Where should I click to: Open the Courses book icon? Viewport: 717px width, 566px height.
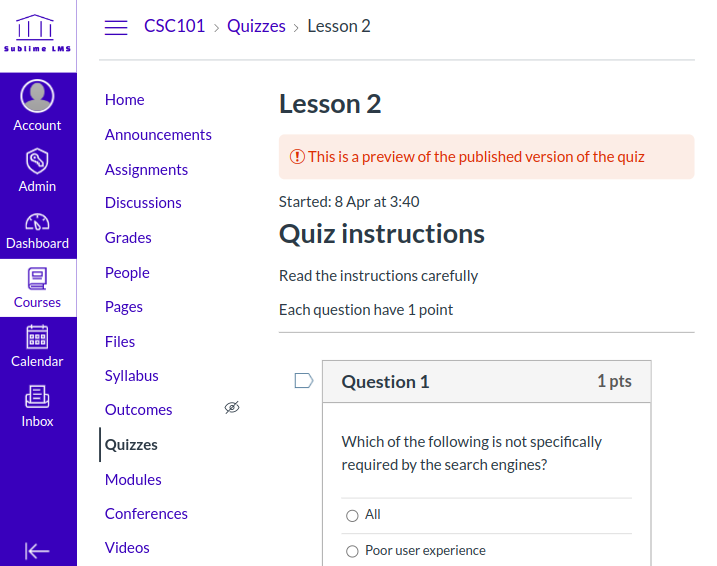(37, 278)
